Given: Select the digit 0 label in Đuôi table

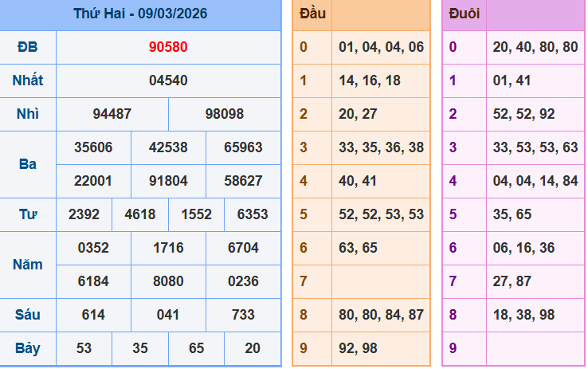Looking at the screenshot, I should point(453,47).
